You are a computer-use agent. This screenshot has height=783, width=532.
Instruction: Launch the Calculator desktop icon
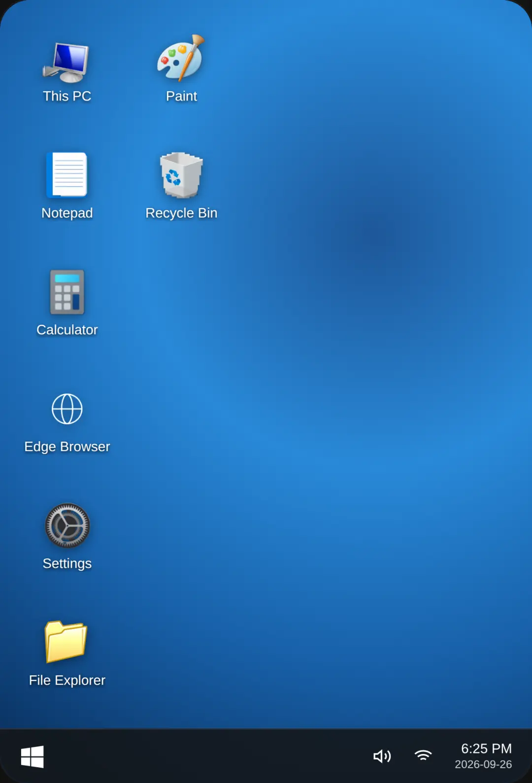[67, 292]
